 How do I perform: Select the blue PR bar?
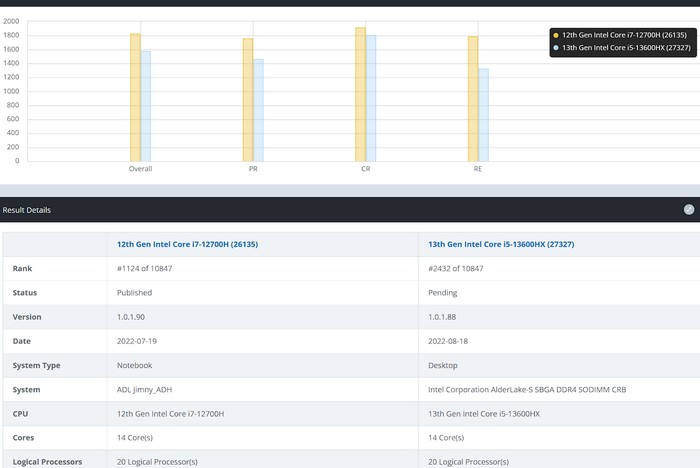pos(259,110)
